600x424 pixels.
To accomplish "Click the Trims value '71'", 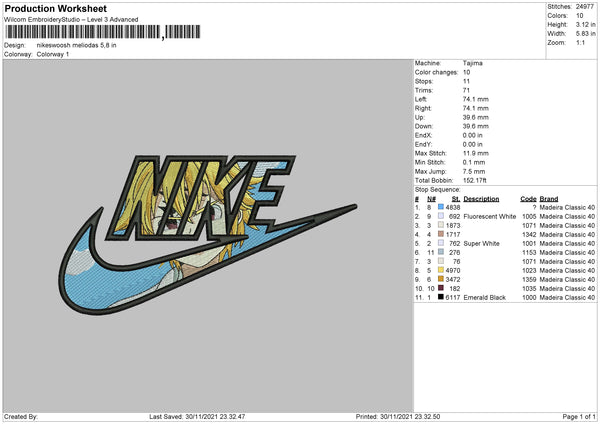I will click(466, 90).
